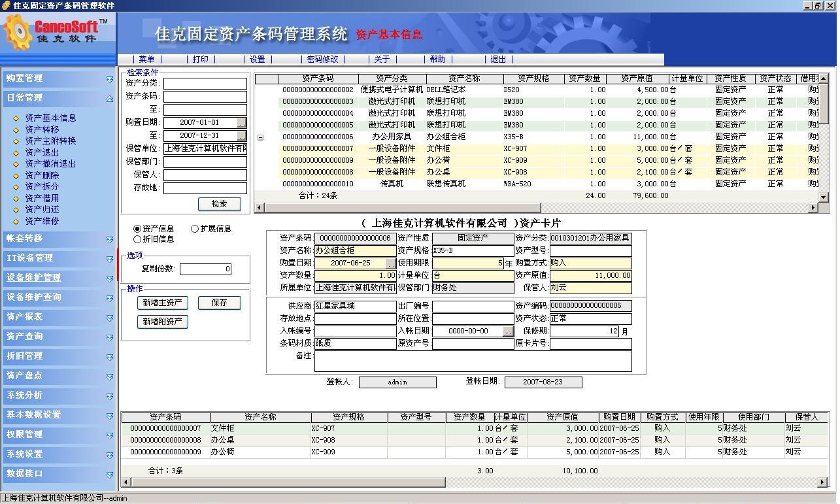Click the 资产分类 column header in top table

coord(392,78)
